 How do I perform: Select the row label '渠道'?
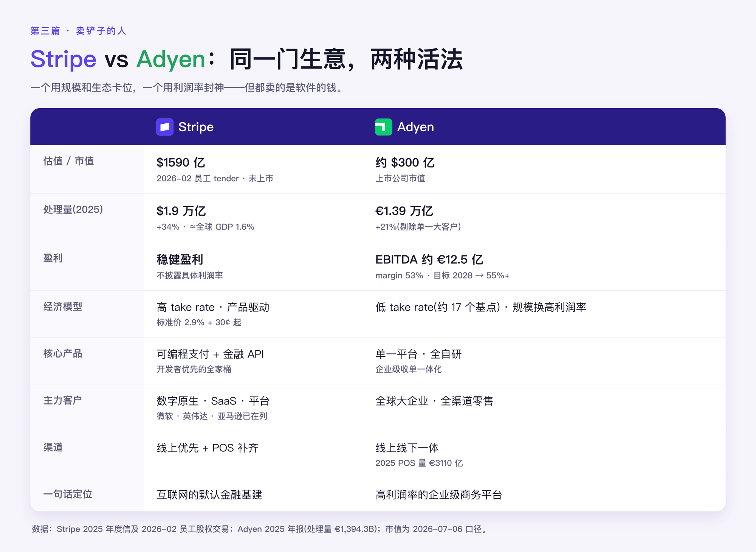(53, 447)
